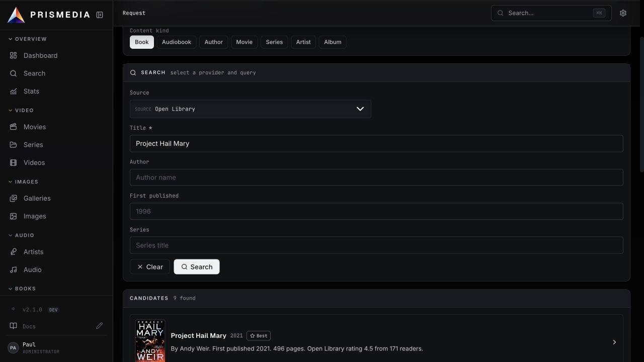Click the star icon in Best badge

coord(253,336)
